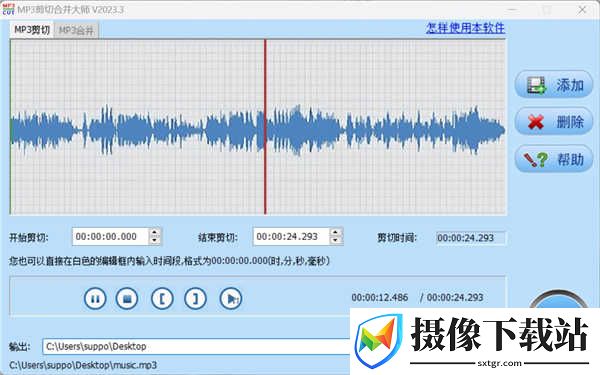Open 帮助 help button
The width and height of the screenshot is (600, 375).
coord(554,159)
